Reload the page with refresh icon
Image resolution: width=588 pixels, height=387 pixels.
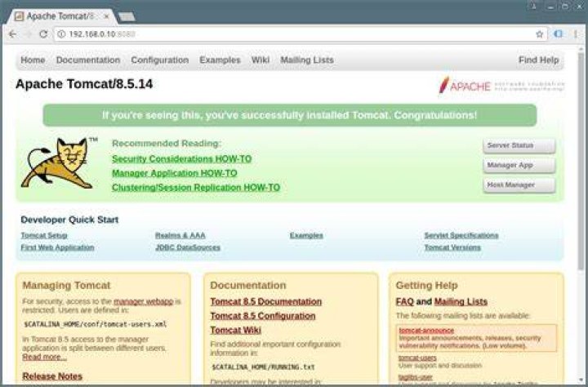pyautogui.click(x=43, y=34)
